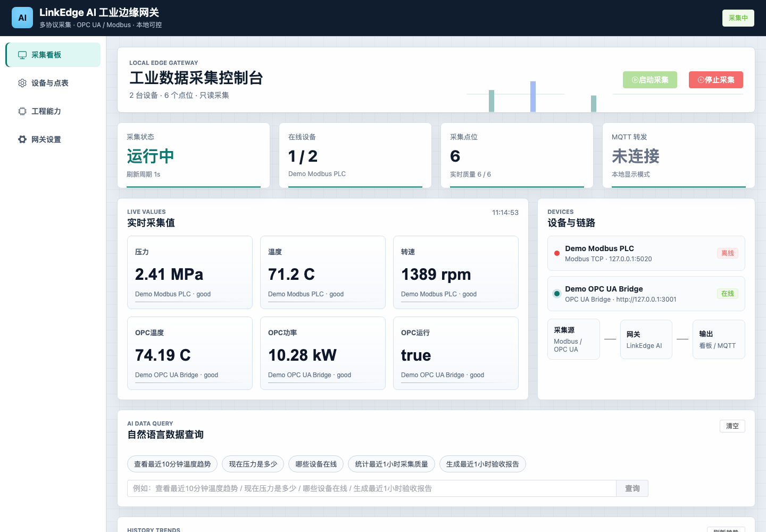Click the 启动采集 button
766x532 pixels.
650,80
